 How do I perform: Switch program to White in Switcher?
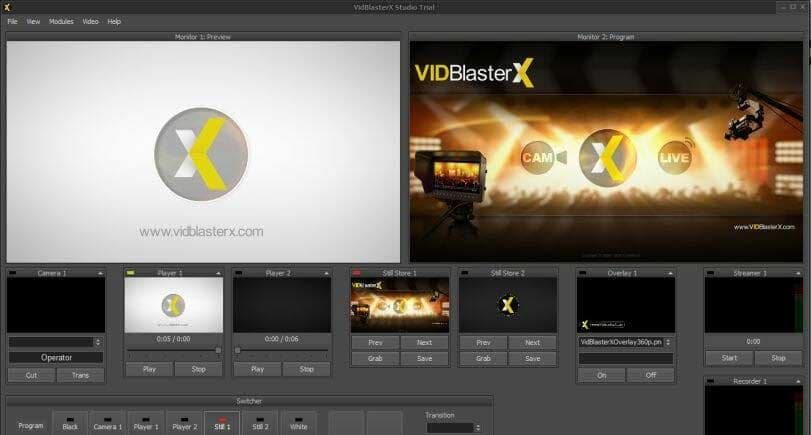(298, 423)
